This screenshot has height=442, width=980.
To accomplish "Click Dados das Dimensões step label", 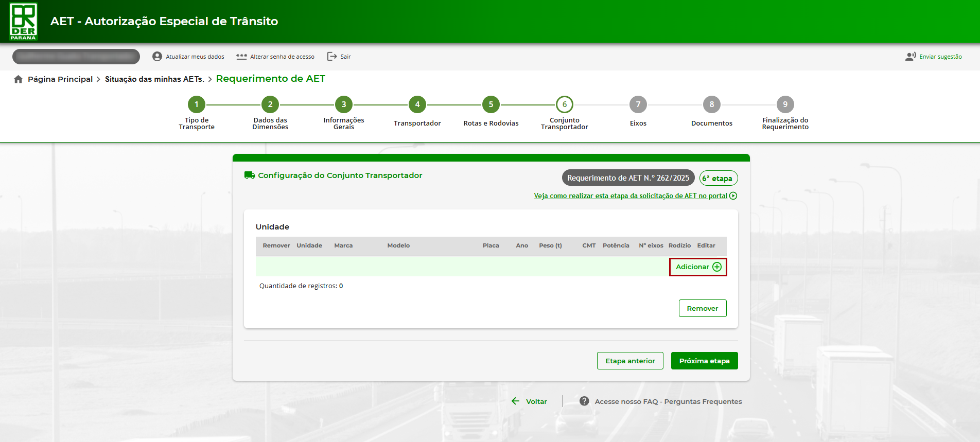I will pyautogui.click(x=270, y=123).
